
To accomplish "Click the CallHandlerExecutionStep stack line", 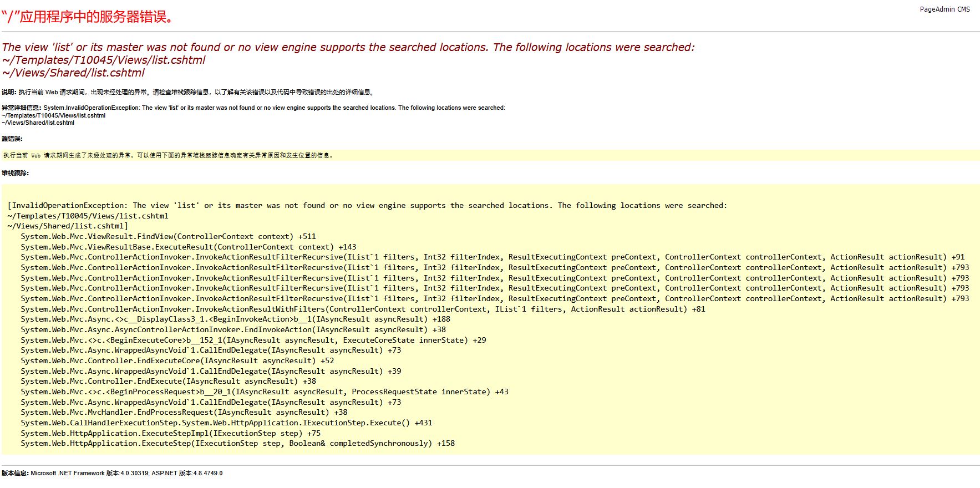I will 226,423.
